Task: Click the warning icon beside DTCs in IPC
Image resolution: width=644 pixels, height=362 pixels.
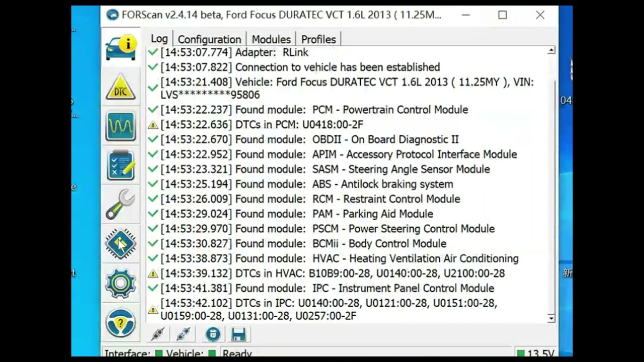Action: [153, 310]
